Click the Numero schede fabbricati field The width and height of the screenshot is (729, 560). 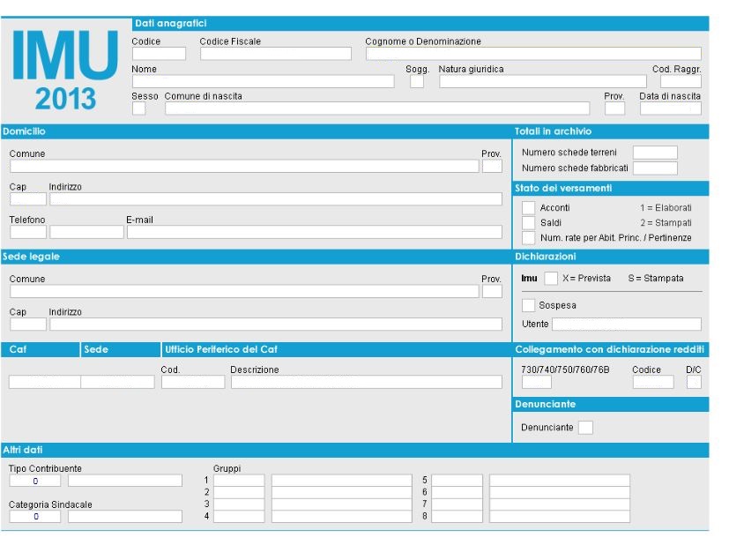655,168
